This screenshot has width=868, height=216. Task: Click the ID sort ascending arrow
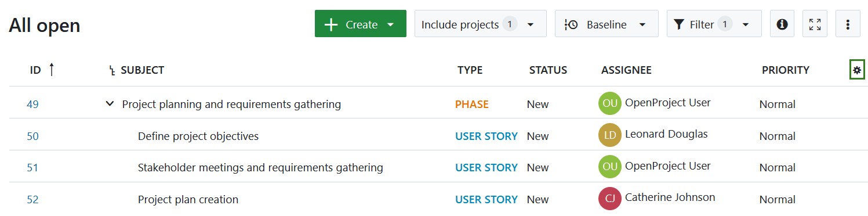coord(51,70)
